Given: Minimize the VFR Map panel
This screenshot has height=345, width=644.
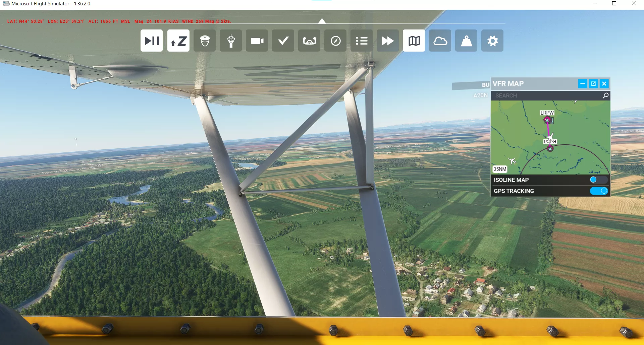Looking at the screenshot, I should click(583, 84).
